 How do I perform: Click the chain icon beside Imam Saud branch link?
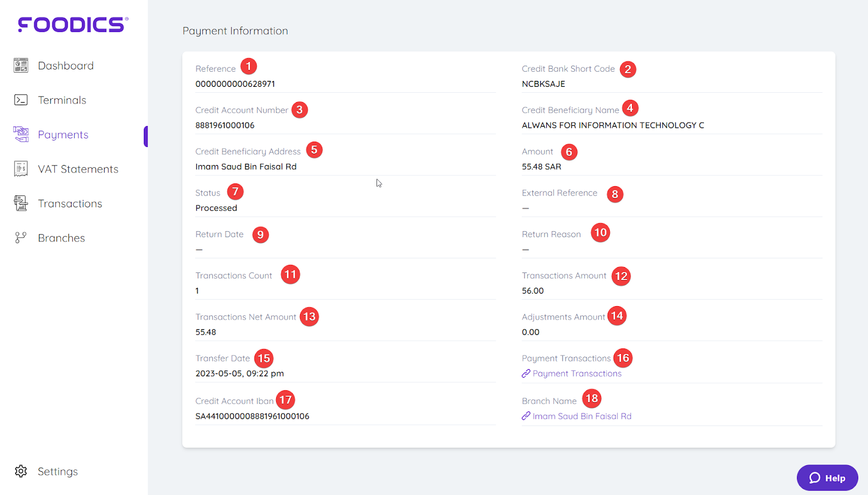(x=526, y=416)
